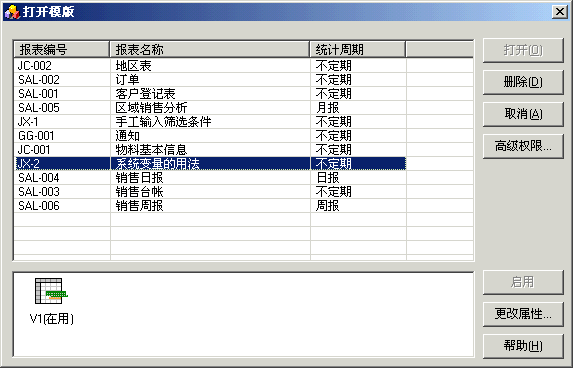Click highlighted JX-2 row code
Screen dimensions: 573x368
point(29,164)
